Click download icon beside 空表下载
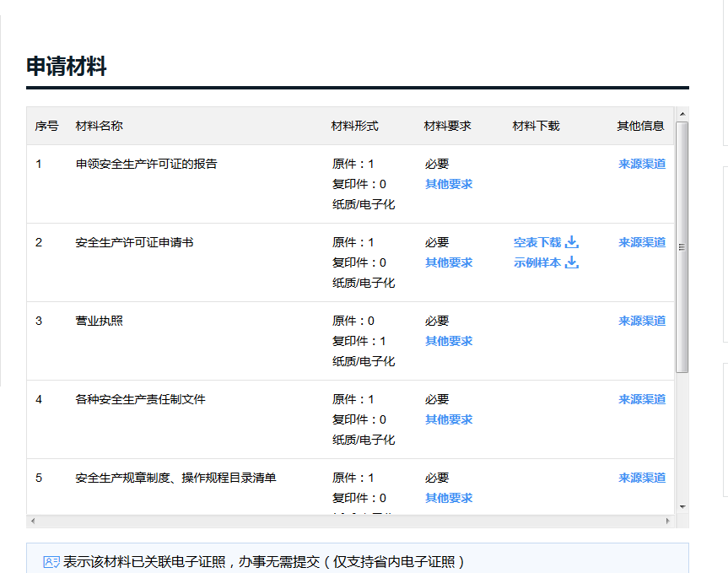728x573 pixels. (572, 242)
